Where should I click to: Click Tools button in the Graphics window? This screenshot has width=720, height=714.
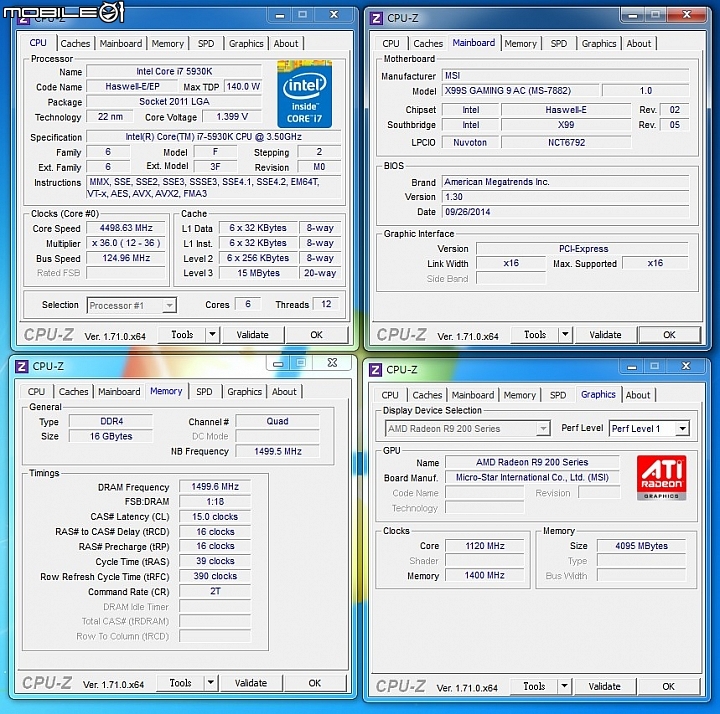(534, 686)
